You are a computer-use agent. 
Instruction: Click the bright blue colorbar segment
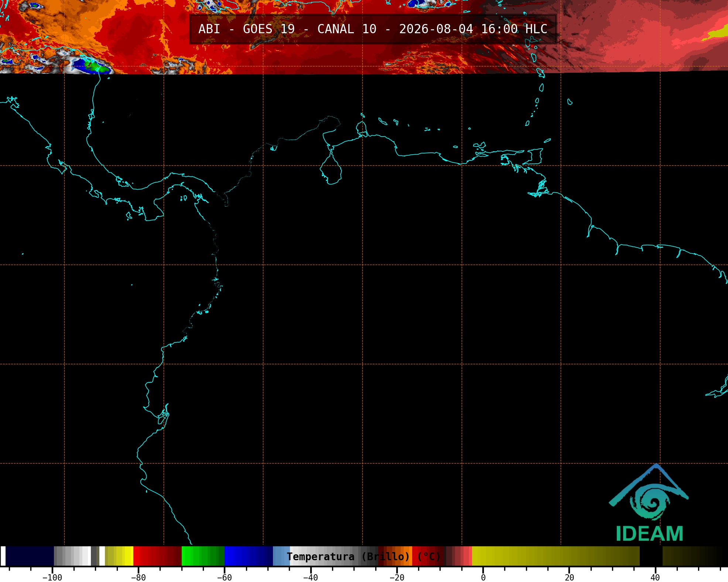(249, 556)
